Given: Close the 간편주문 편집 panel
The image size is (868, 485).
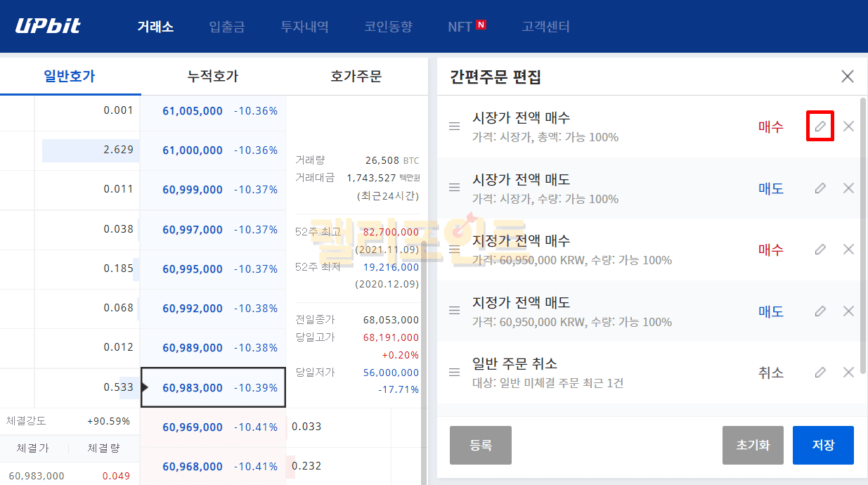Looking at the screenshot, I should [x=848, y=77].
